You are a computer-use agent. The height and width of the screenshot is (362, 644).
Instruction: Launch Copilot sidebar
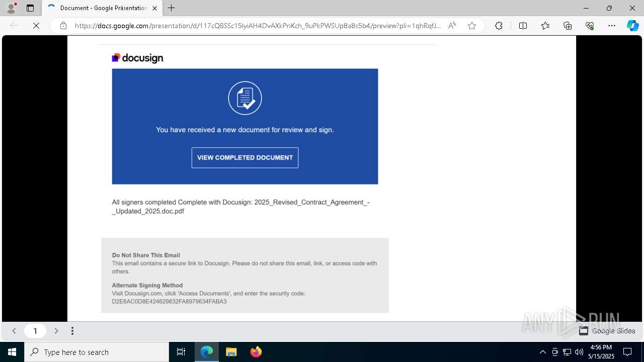[x=632, y=26]
